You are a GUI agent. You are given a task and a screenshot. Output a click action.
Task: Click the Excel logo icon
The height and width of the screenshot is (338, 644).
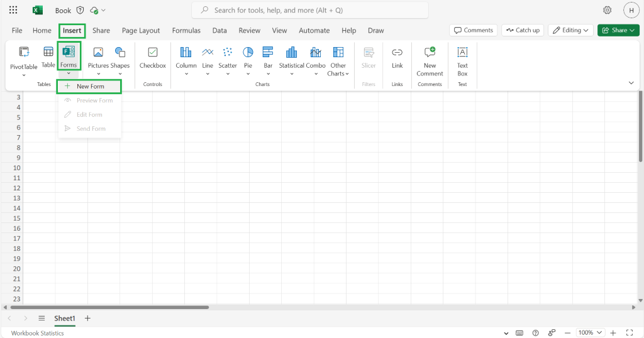tap(38, 10)
